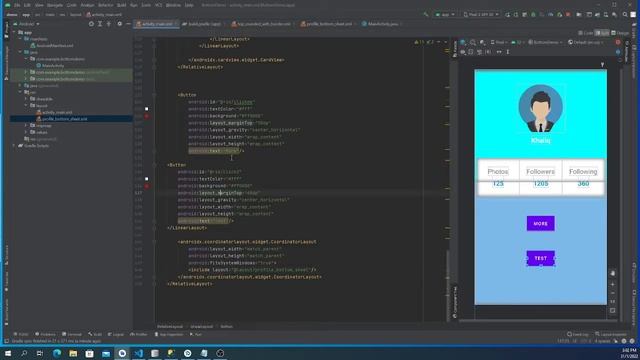Hide the Project panel with minimize icon
The width and height of the screenshot is (640, 360).
tap(128, 24)
